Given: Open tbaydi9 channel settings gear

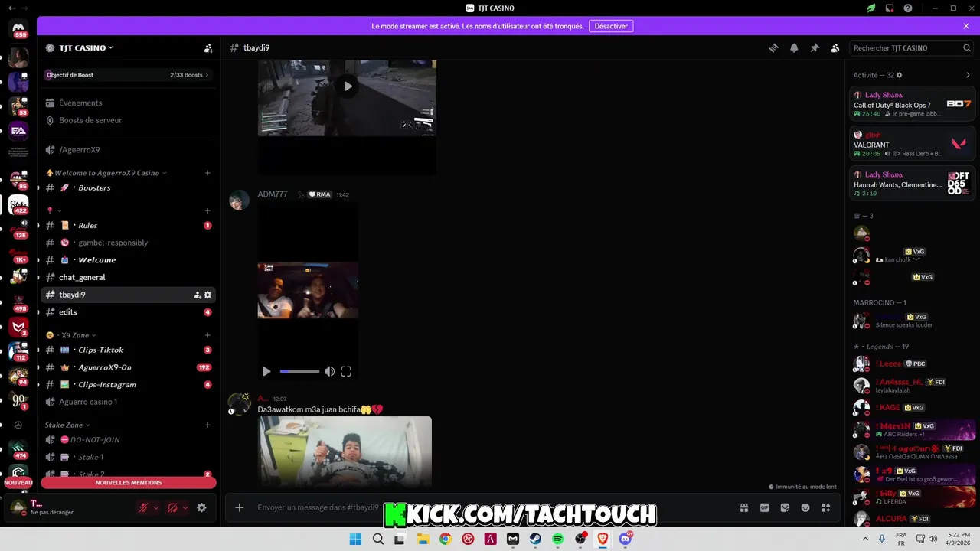Looking at the screenshot, I should click(207, 295).
